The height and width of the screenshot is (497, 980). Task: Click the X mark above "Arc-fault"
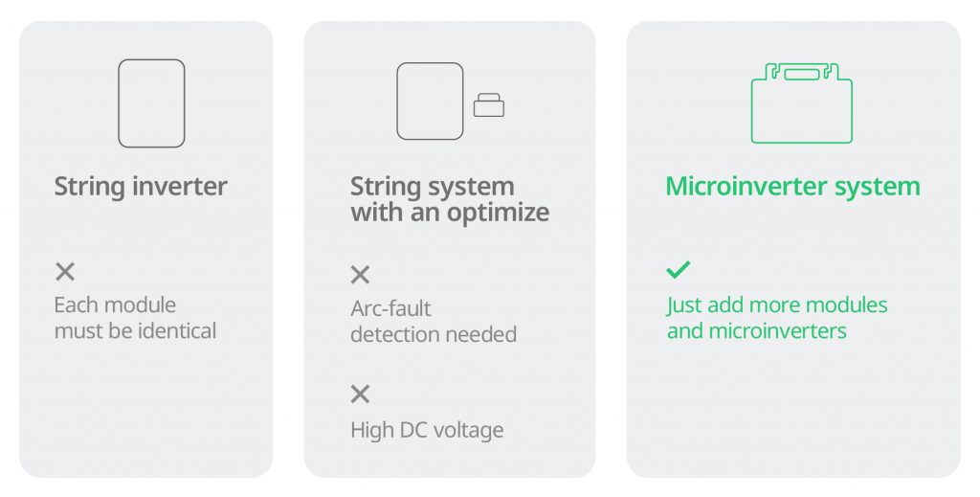click(x=360, y=276)
